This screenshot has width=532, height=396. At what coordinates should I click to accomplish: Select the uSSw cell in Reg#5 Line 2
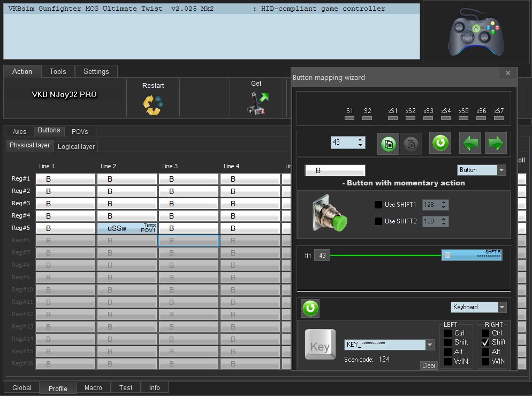click(127, 228)
